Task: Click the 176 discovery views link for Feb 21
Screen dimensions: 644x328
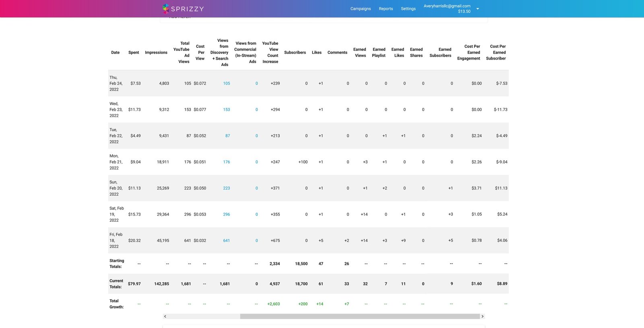Action: click(227, 162)
